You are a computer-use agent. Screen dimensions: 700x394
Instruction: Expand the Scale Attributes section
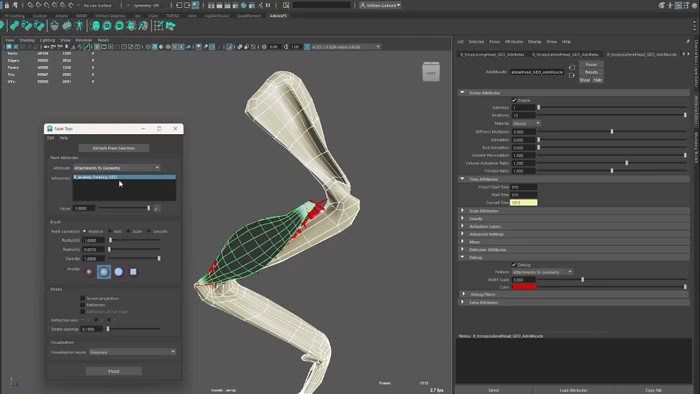click(x=462, y=211)
